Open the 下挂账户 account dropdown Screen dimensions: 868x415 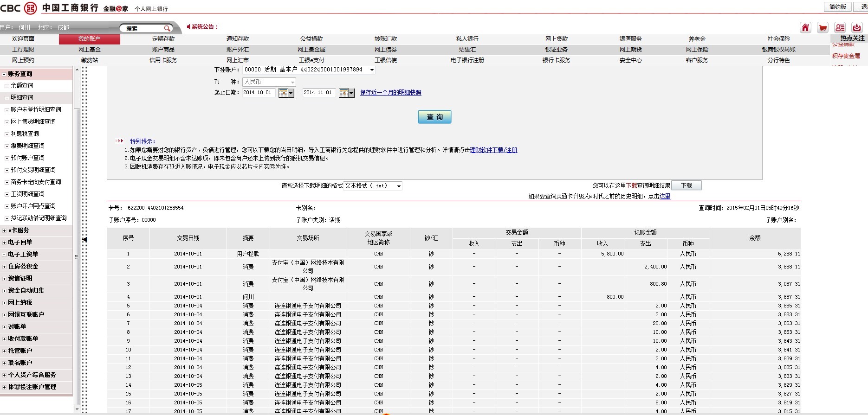[372, 70]
